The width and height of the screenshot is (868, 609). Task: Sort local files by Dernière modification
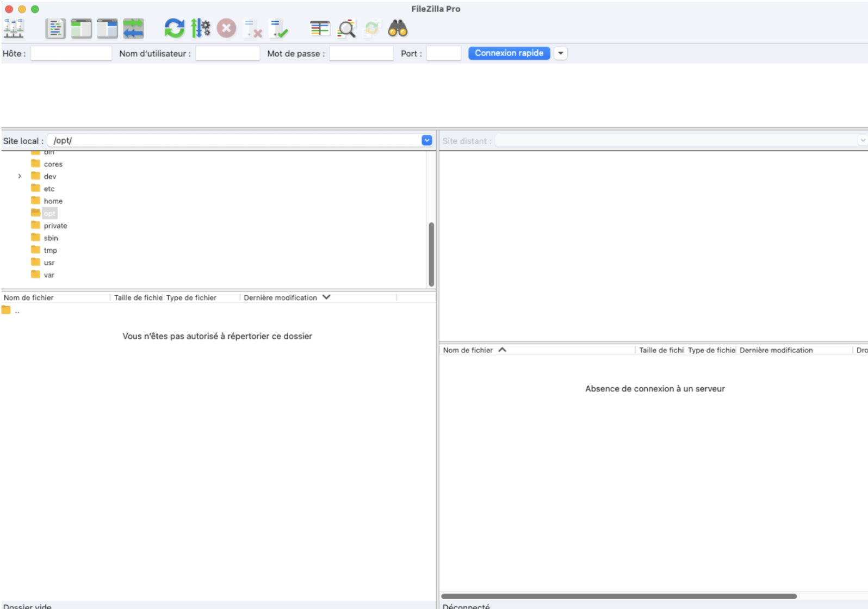(319, 298)
